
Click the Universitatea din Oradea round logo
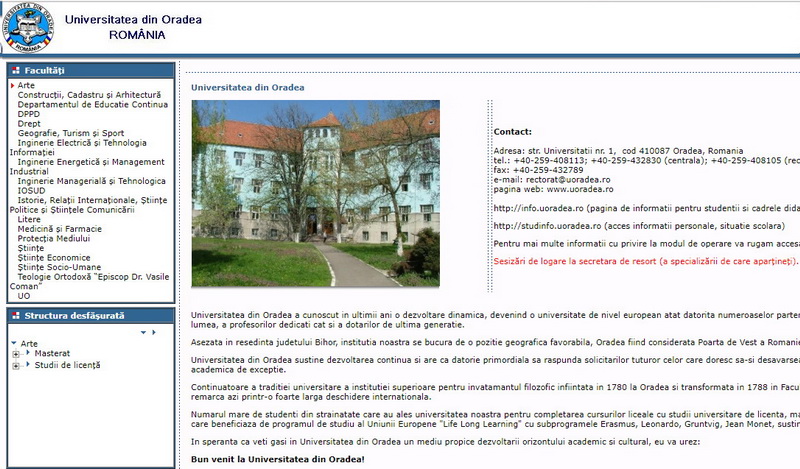(28, 27)
